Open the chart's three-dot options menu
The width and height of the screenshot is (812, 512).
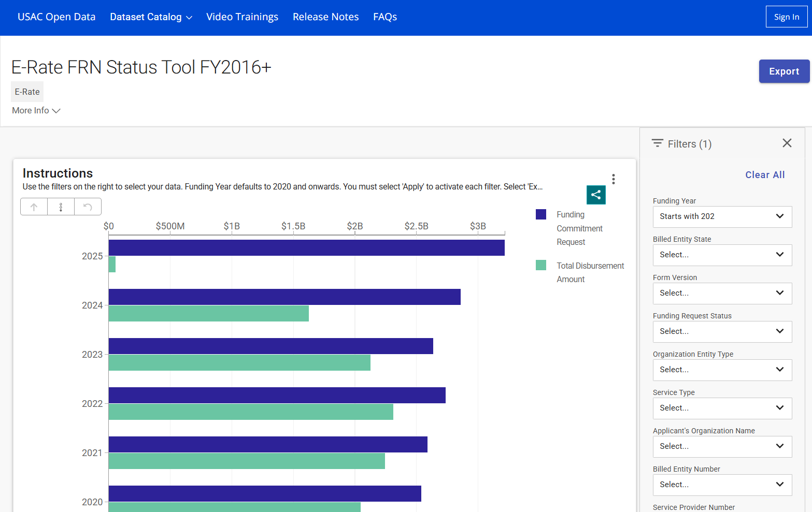pos(614,179)
